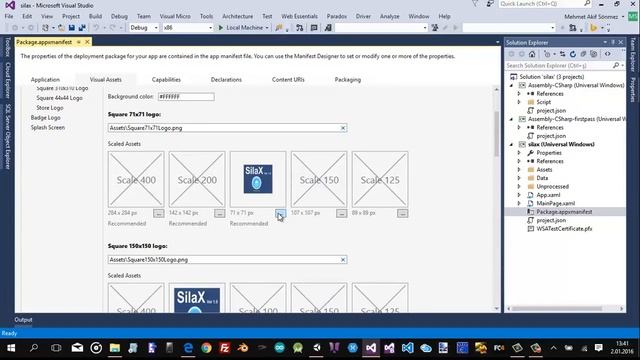Image resolution: width=640 pixels, height=360 pixels.
Task: Click the SilaX 150x150 Scale 200 thumbnail
Action: click(197, 300)
